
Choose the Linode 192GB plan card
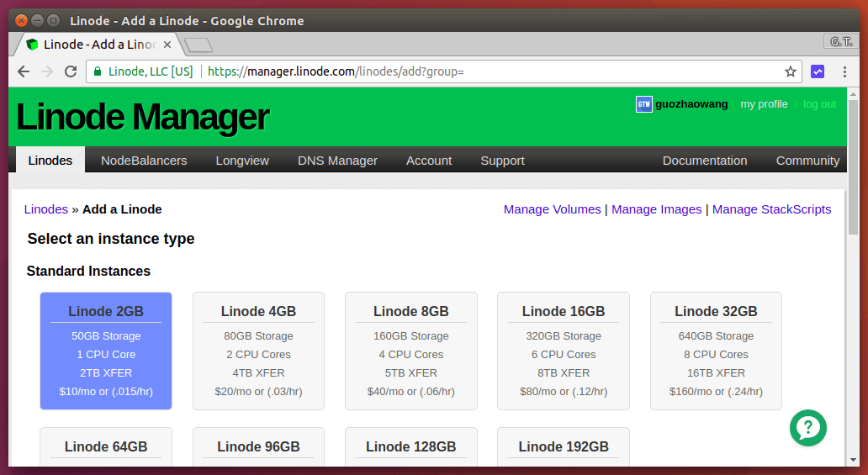click(x=564, y=446)
